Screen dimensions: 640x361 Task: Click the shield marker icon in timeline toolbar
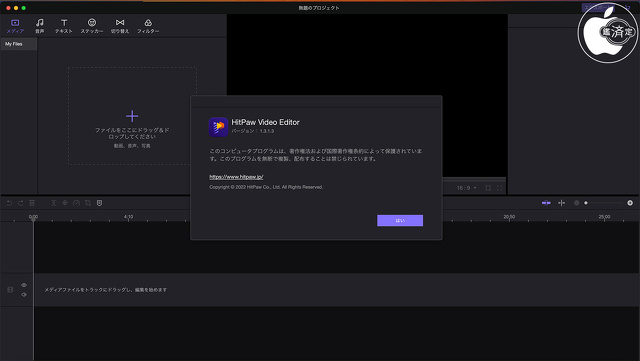tap(99, 203)
